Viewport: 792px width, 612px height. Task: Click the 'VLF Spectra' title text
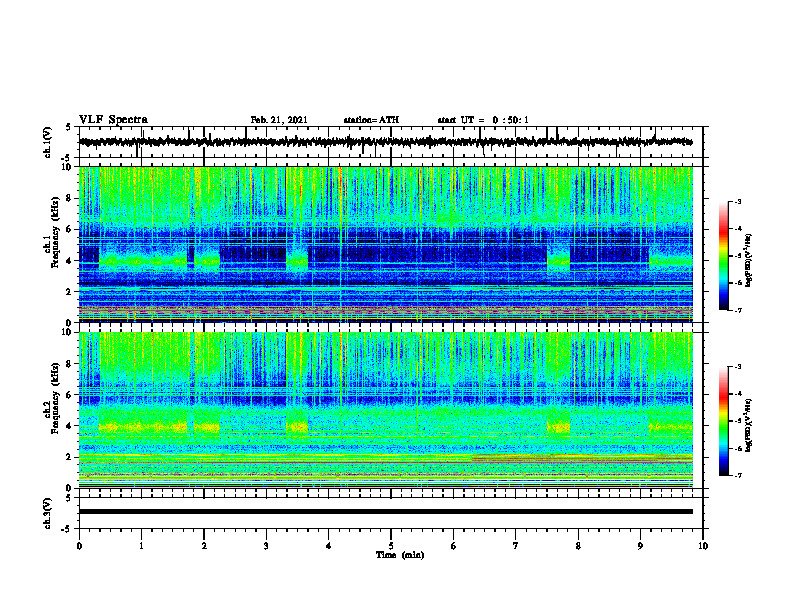coord(113,120)
